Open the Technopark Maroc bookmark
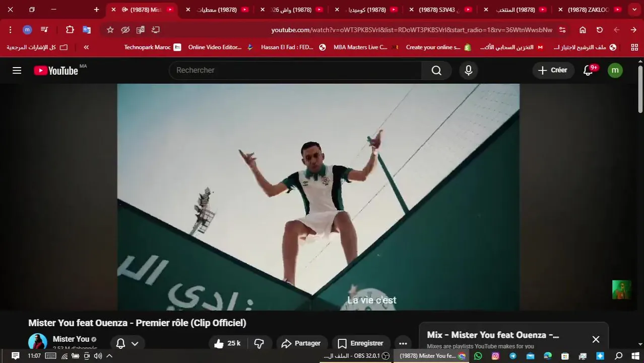Screen dimensions: 644x363 click(153, 47)
